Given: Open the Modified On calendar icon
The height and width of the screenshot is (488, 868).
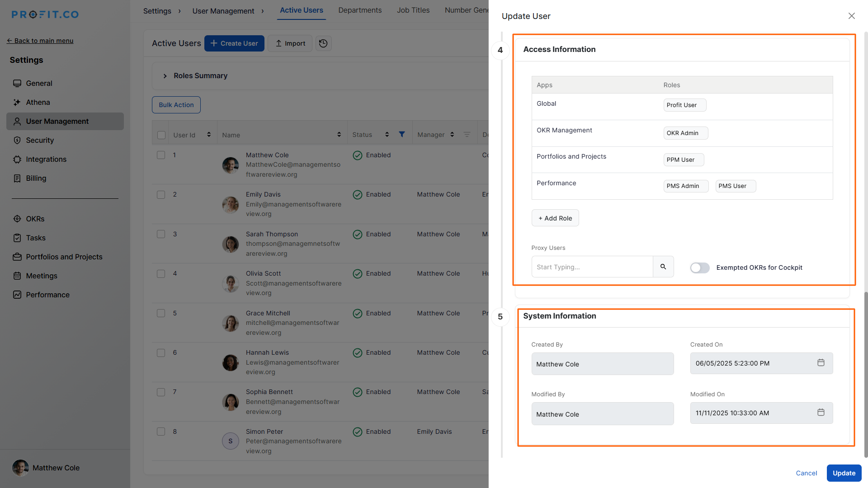Looking at the screenshot, I should [x=821, y=413].
